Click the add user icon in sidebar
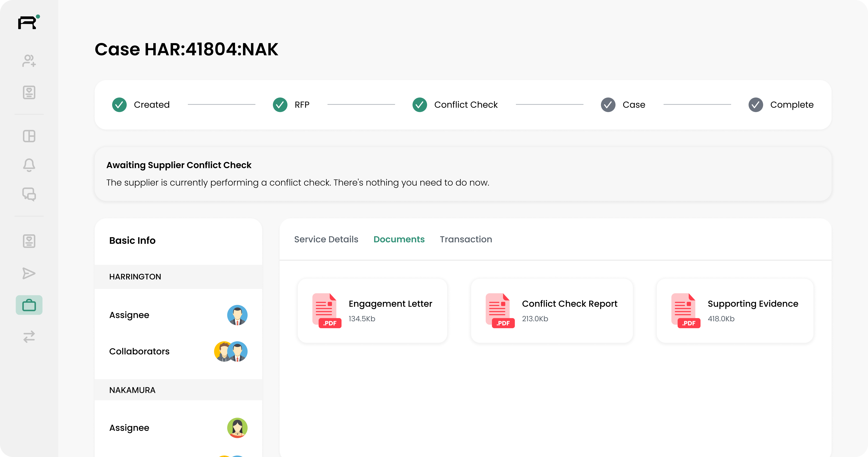Viewport: 868px width, 457px height. [x=29, y=61]
